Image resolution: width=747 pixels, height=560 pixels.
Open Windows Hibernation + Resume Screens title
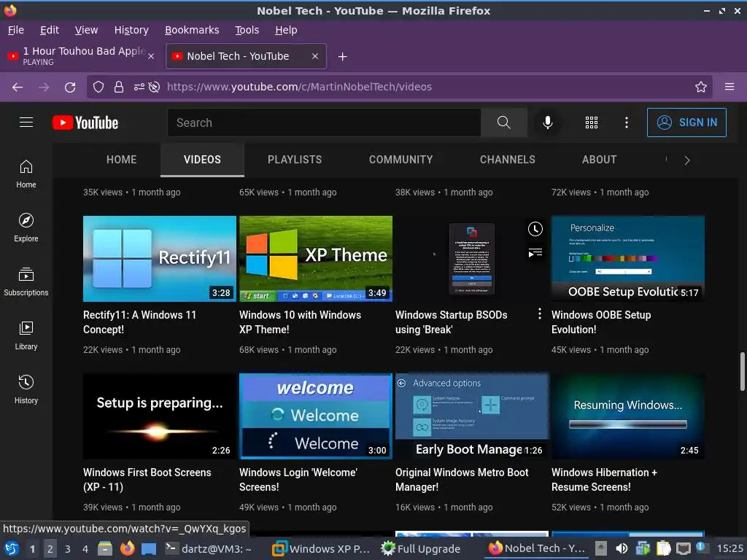604,480
